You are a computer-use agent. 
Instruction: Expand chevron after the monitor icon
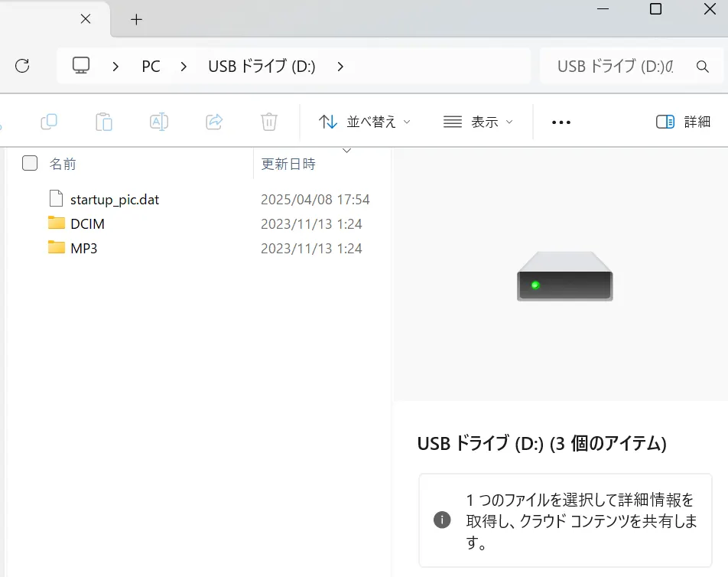coord(115,67)
